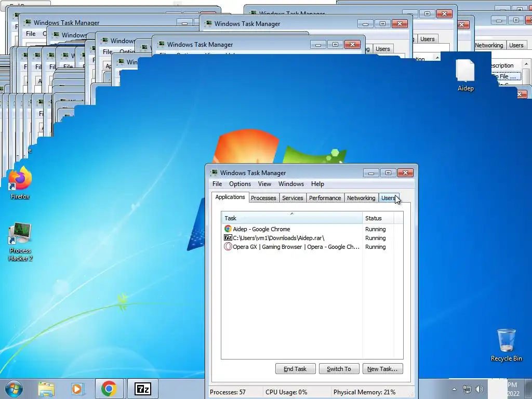Click the volume speaker tray icon
The height and width of the screenshot is (399, 532).
tap(479, 389)
